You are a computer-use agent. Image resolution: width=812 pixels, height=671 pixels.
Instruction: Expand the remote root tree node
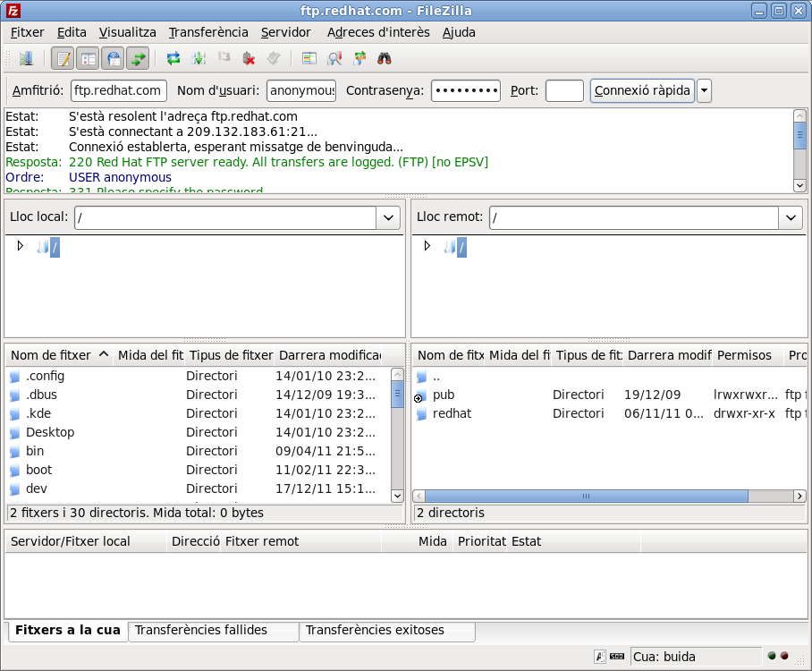tap(427, 246)
